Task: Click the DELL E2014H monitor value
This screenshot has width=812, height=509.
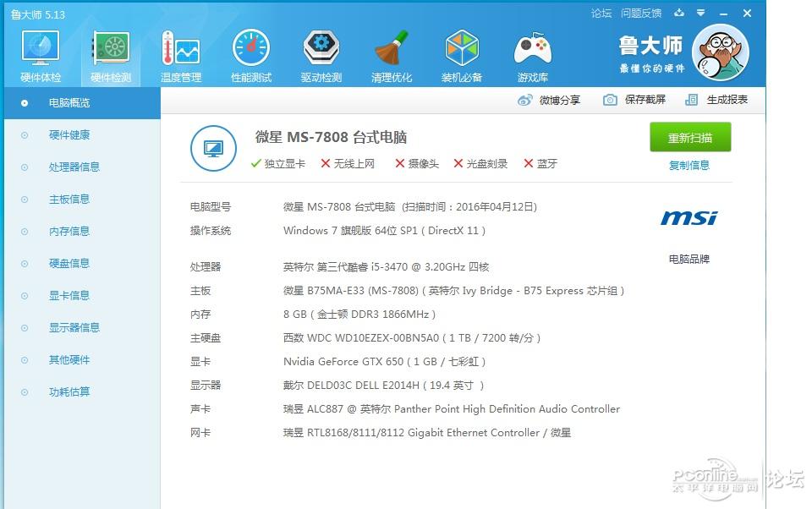Action: point(383,386)
